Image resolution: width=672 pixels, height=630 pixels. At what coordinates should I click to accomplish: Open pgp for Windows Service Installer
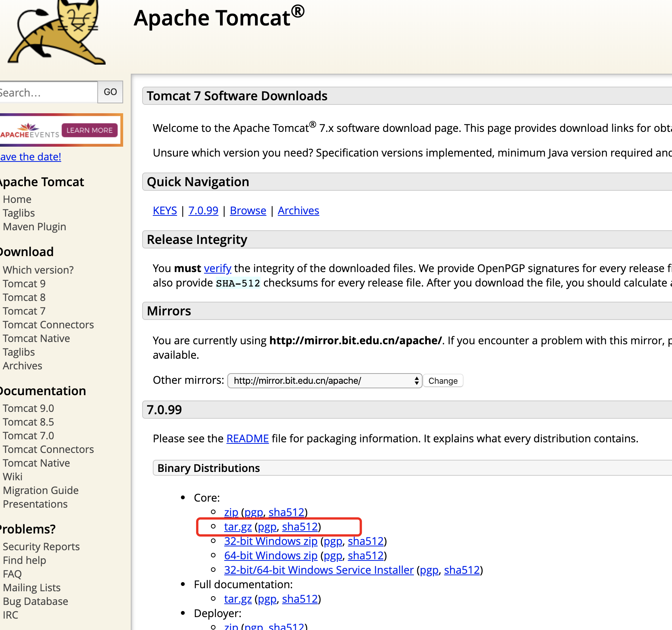point(429,570)
